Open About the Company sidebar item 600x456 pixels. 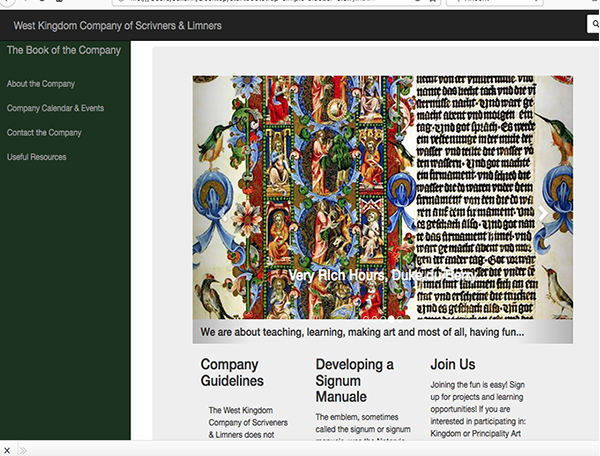point(41,84)
